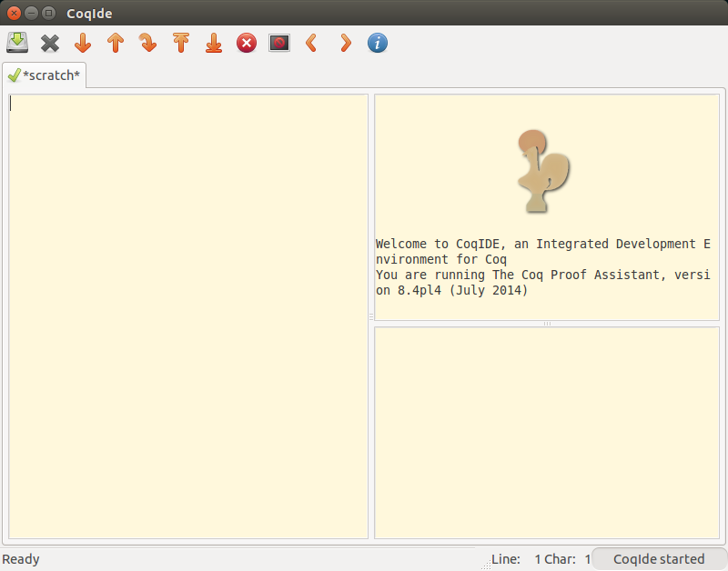Maximize the CoqIde window
This screenshot has height=571, width=728.
48,13
